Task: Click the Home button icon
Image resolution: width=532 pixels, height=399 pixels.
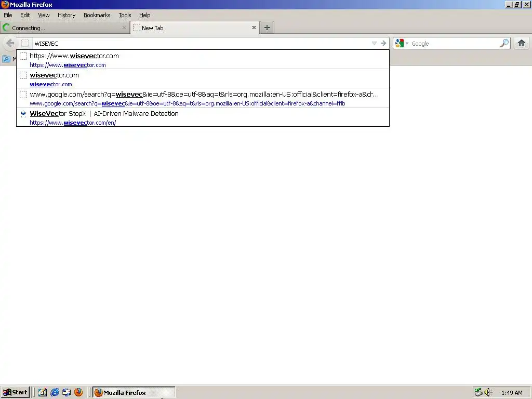Action: point(522,43)
